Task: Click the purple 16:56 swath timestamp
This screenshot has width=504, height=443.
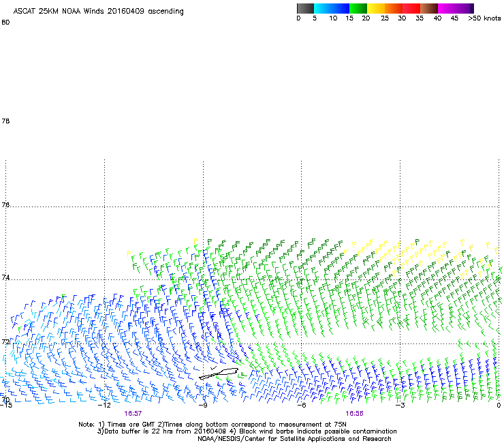Action: 355,414
